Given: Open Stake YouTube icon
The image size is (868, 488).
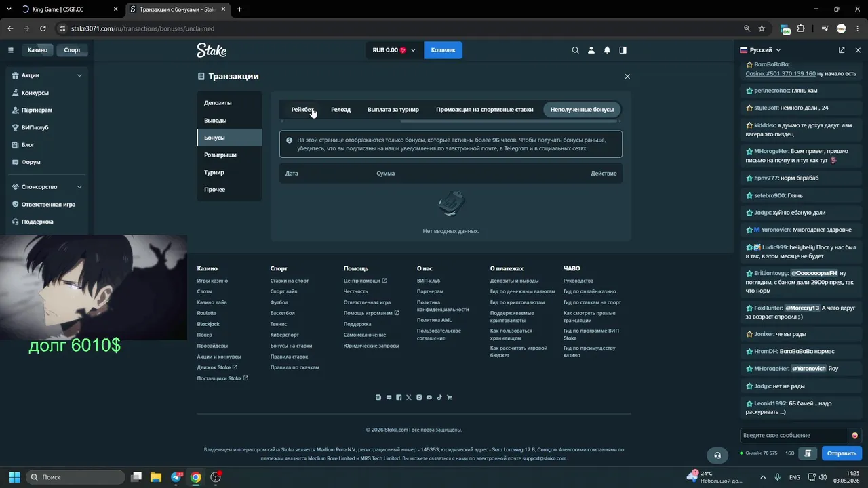Looking at the screenshot, I should click(429, 397).
